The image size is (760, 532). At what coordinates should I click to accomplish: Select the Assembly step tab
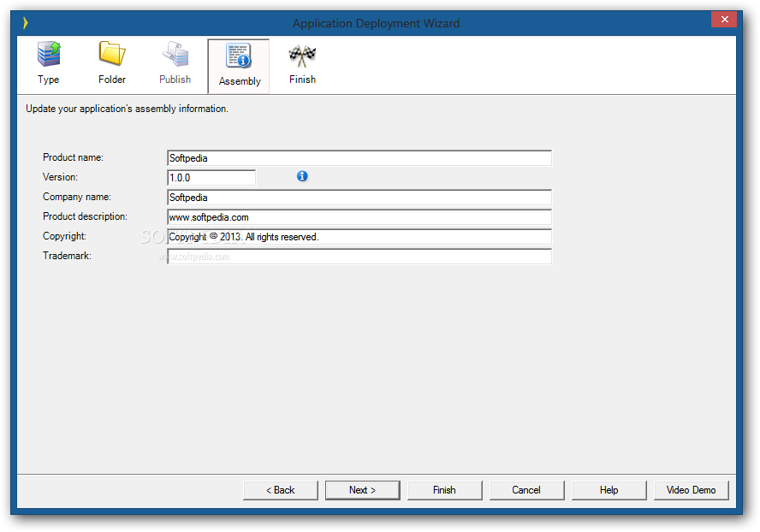coord(239,66)
